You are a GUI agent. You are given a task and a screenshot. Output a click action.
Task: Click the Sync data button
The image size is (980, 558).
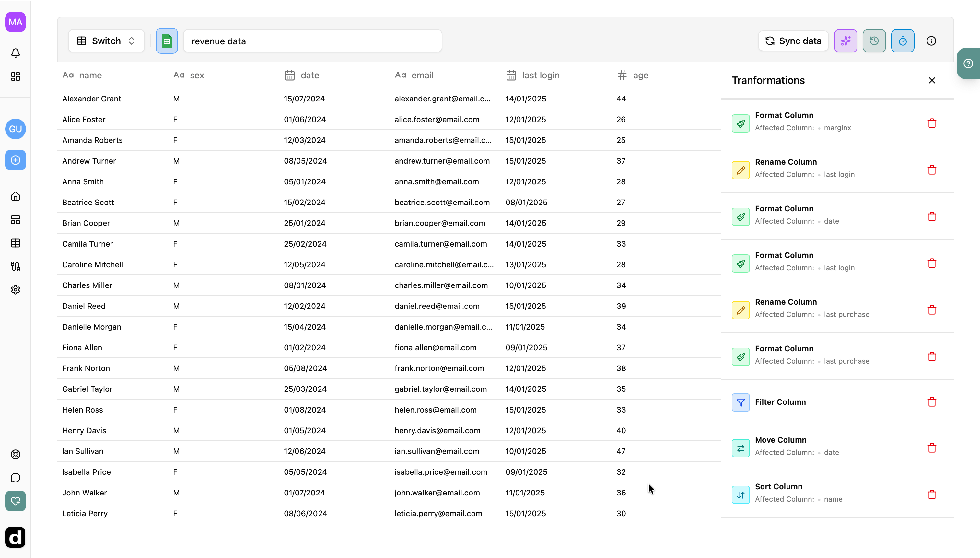793,41
